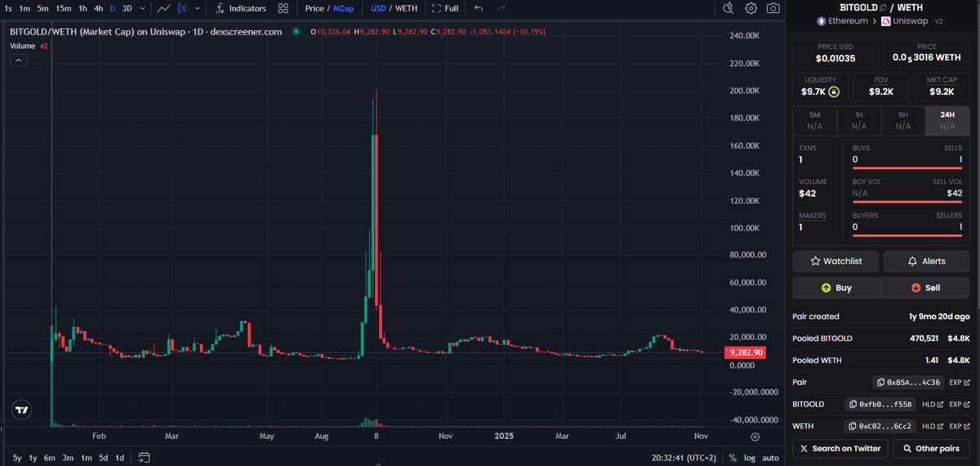Click the TradingView logo on the chart

[x=22, y=410]
